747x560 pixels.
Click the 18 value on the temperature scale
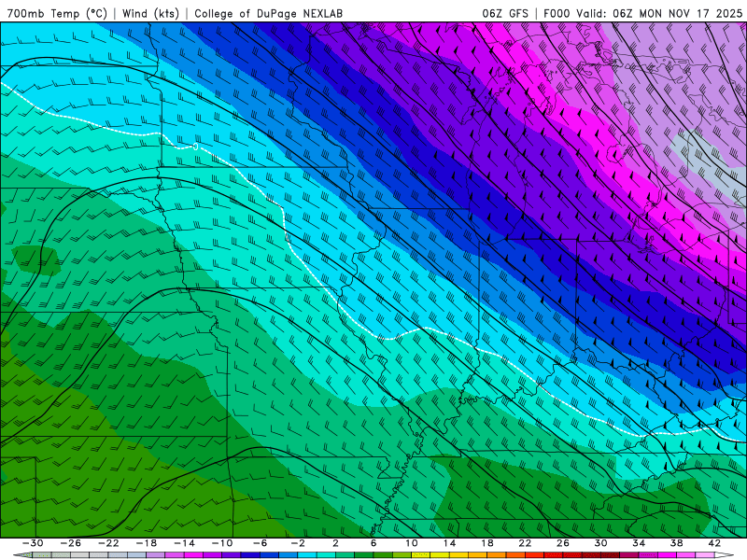486,543
